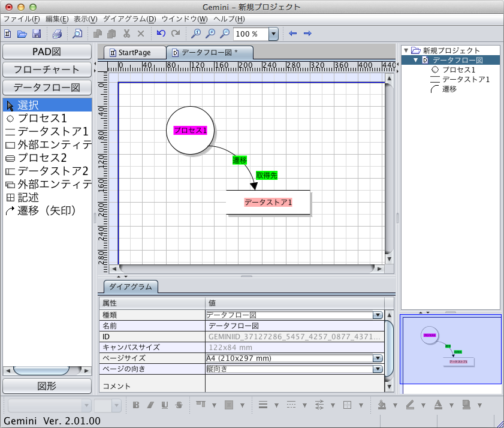Open fill color dropdown arrow
The height and width of the screenshot is (428, 504).
point(395,405)
